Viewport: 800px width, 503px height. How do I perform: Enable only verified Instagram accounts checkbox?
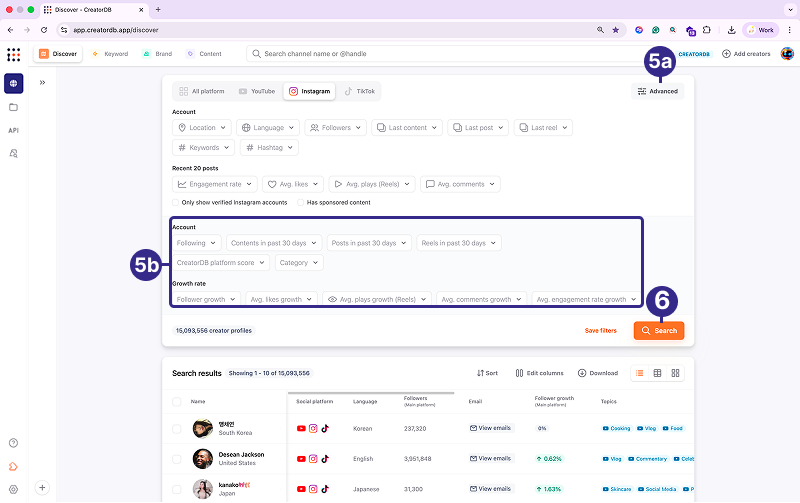(x=176, y=203)
